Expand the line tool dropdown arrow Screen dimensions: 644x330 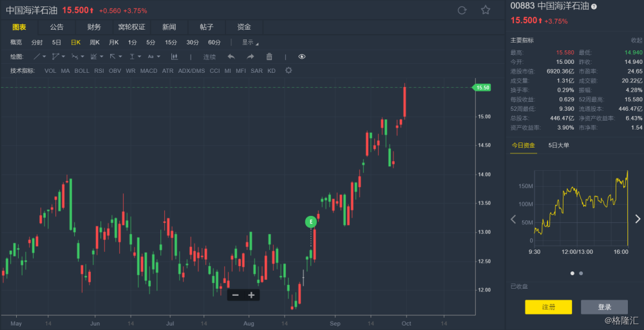coord(44,57)
